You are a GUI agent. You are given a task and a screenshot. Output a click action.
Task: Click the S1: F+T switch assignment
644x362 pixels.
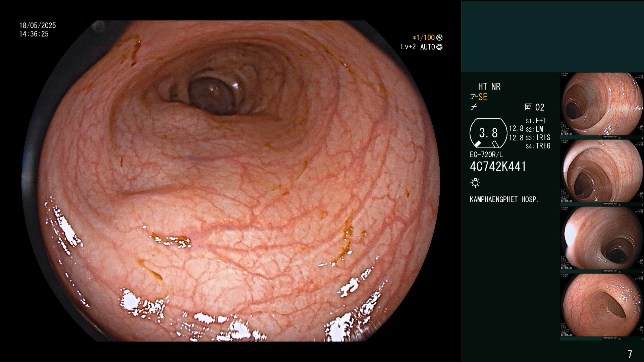536,121
